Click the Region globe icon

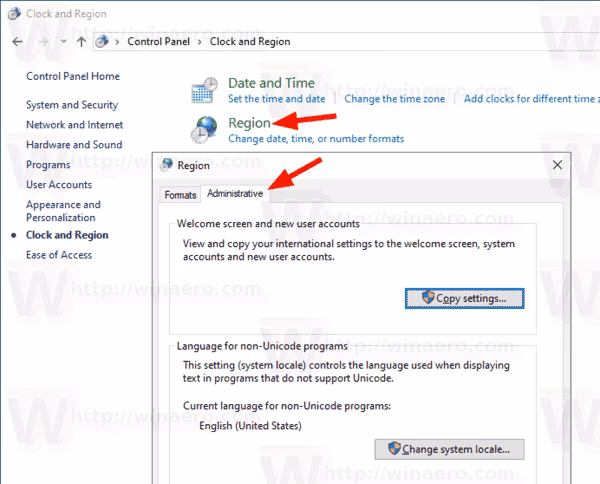(204, 130)
